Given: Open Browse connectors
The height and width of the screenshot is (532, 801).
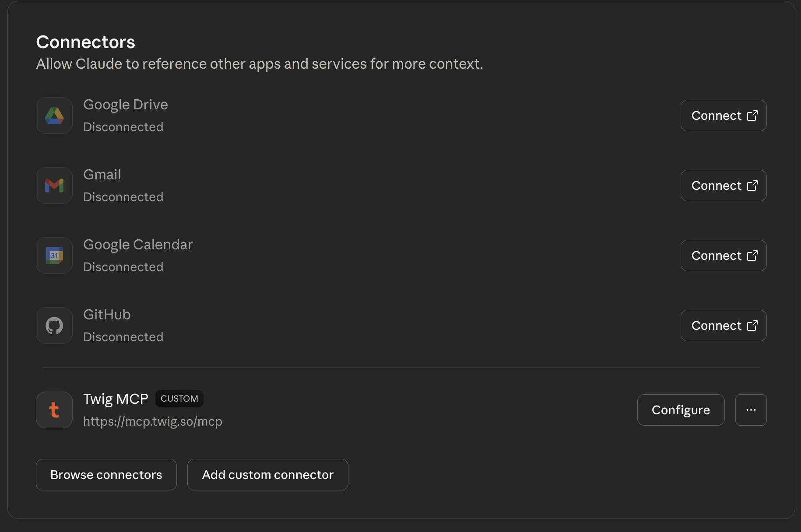Looking at the screenshot, I should 106,475.
